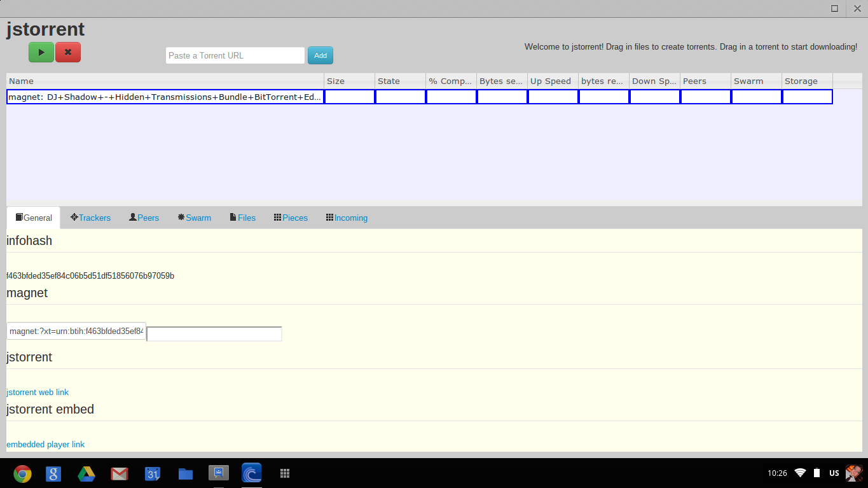Screen dimensions: 868x488
Task: Sort by the State column header
Action: coord(401,81)
